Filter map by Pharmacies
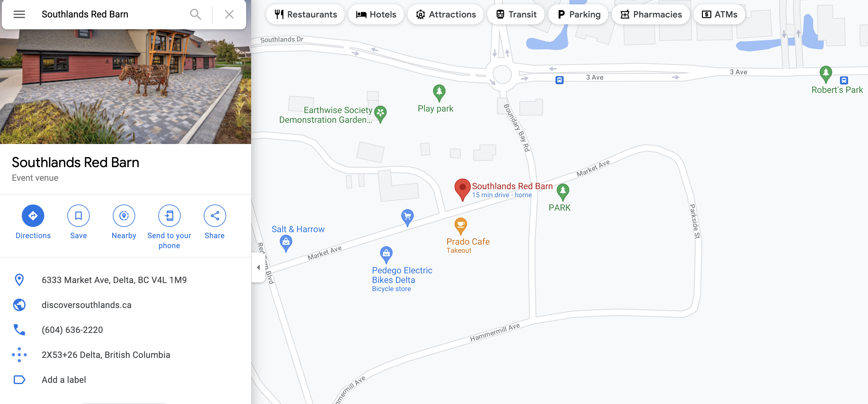868x404 pixels. [x=651, y=14]
